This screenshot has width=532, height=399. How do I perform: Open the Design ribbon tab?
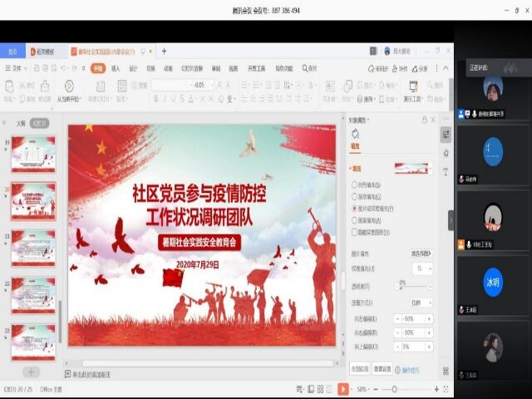pos(133,69)
